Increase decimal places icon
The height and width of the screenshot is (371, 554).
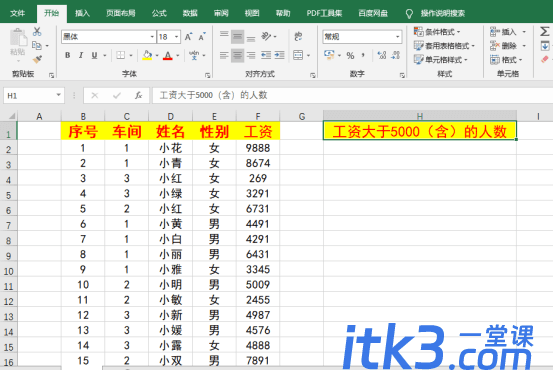click(382, 55)
